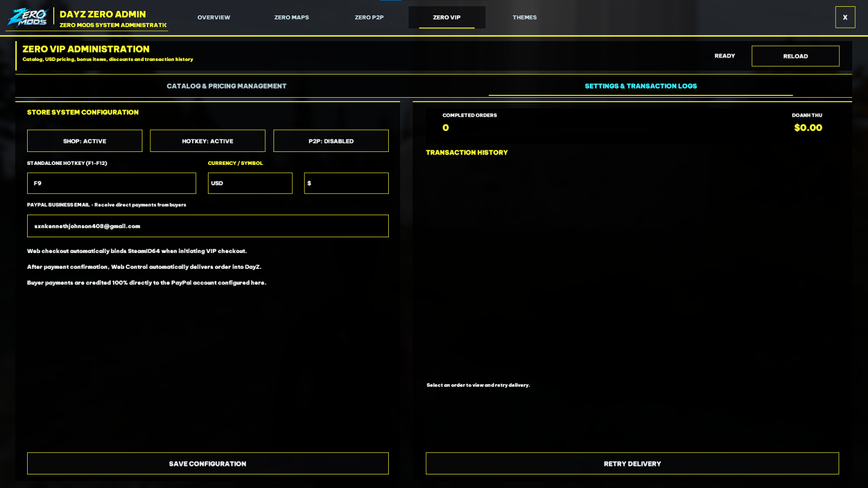Click the PayPal business email field
Viewport: 868px width, 488px height.
[x=207, y=226]
